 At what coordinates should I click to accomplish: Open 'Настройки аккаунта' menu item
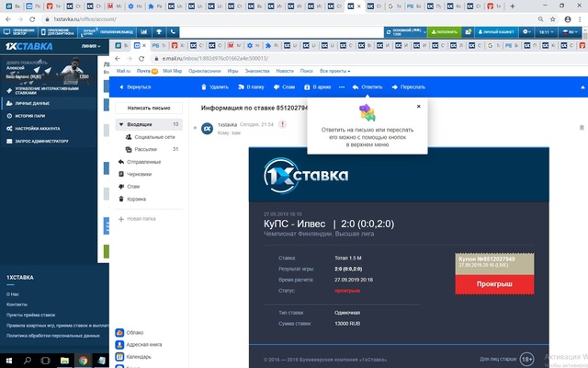click(49, 129)
